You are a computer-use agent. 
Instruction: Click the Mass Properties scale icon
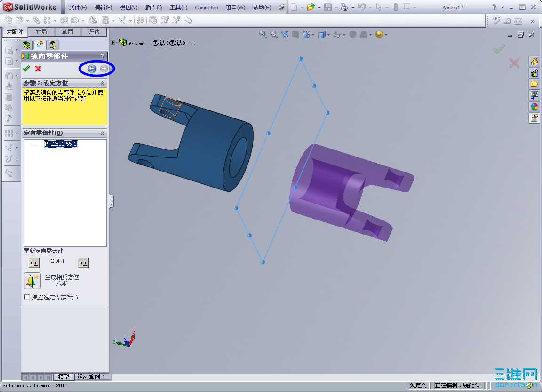click(518, 21)
